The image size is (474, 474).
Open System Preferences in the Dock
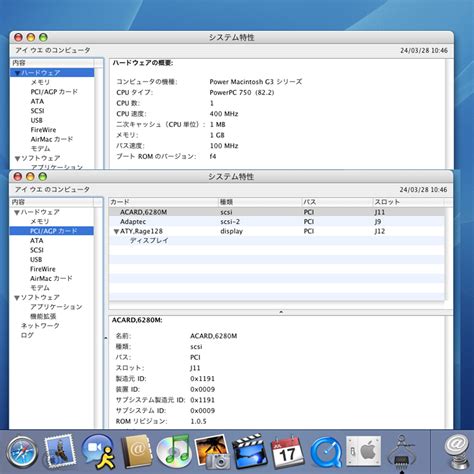click(363, 451)
